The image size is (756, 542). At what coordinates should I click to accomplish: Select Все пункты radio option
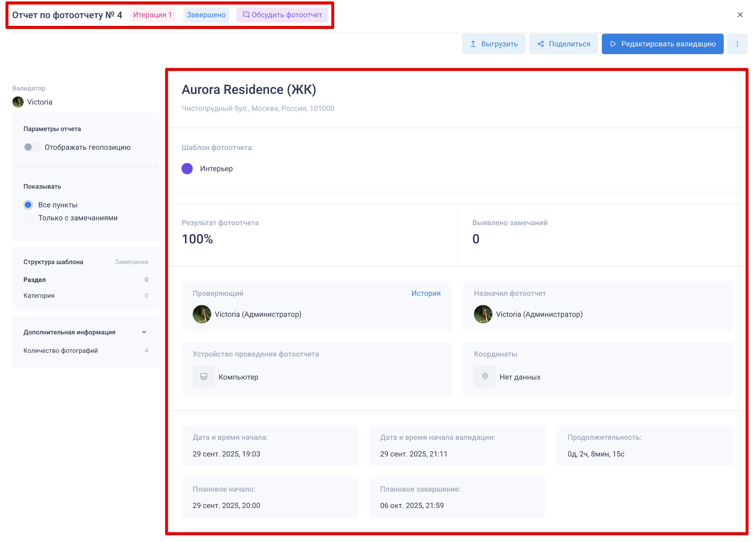tap(28, 205)
